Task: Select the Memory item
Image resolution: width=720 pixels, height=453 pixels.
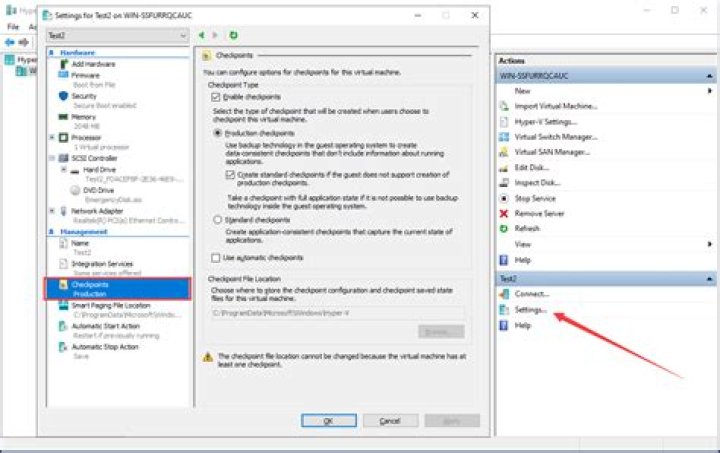Action: pyautogui.click(x=83, y=117)
